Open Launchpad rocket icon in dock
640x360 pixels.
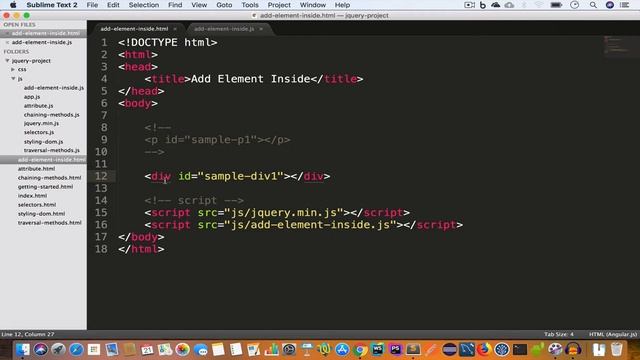(58, 350)
